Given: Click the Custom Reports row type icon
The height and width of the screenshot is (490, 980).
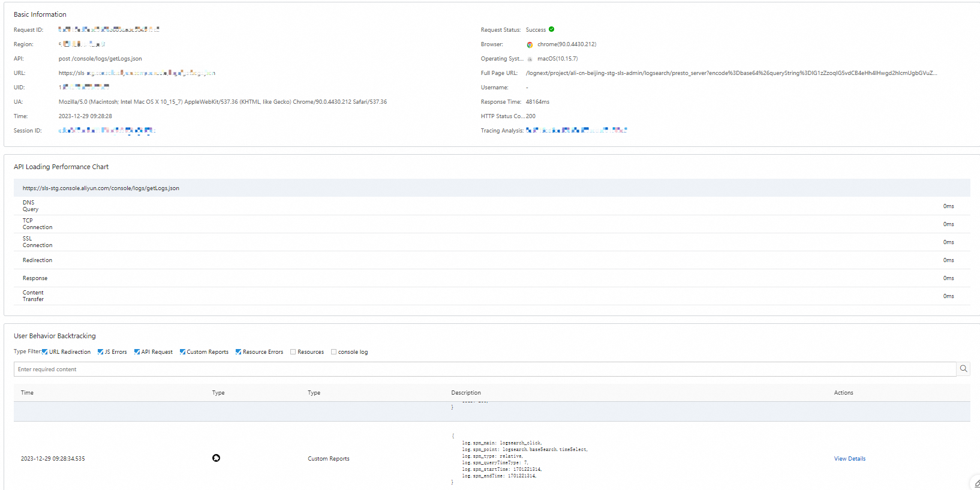Looking at the screenshot, I should (216, 458).
